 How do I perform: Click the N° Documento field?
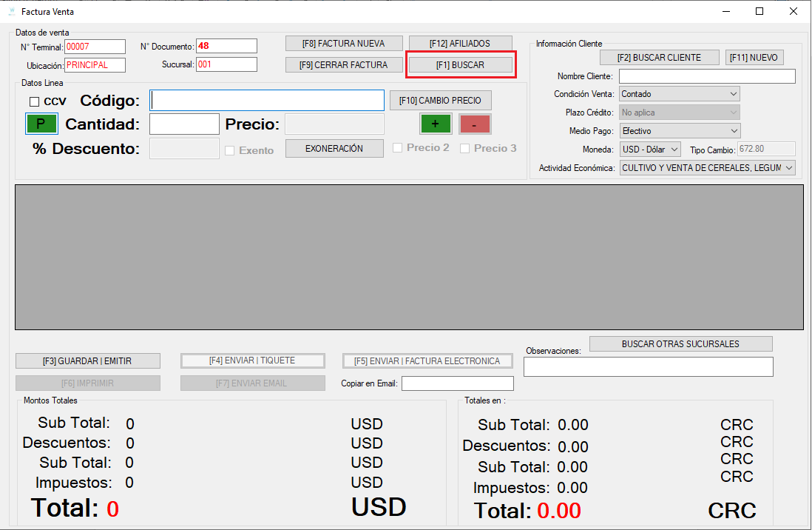(226, 46)
